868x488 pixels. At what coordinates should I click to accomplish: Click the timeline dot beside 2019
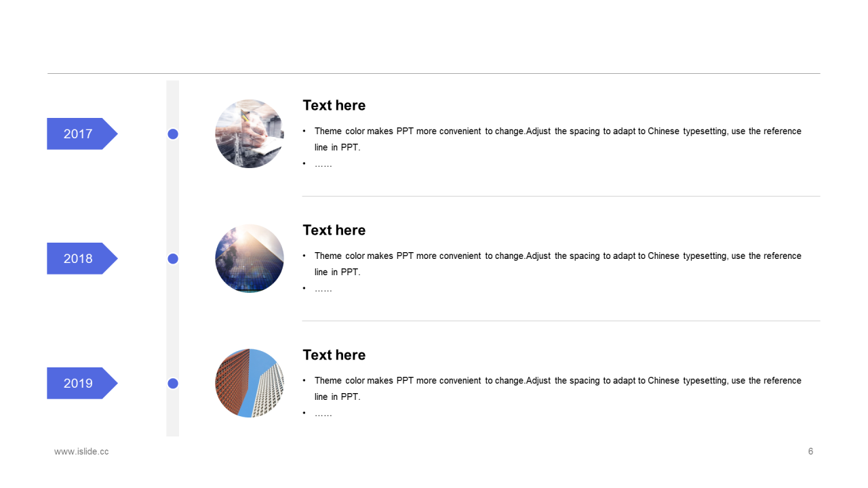173,383
